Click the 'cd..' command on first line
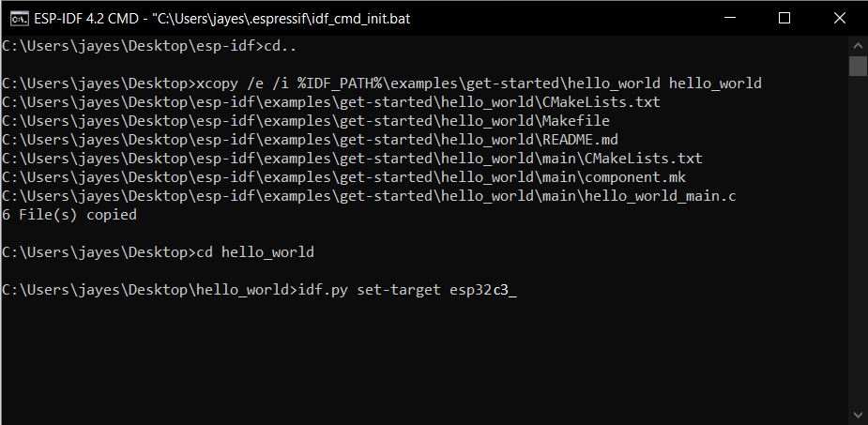This screenshot has height=425, width=868. click(281, 47)
